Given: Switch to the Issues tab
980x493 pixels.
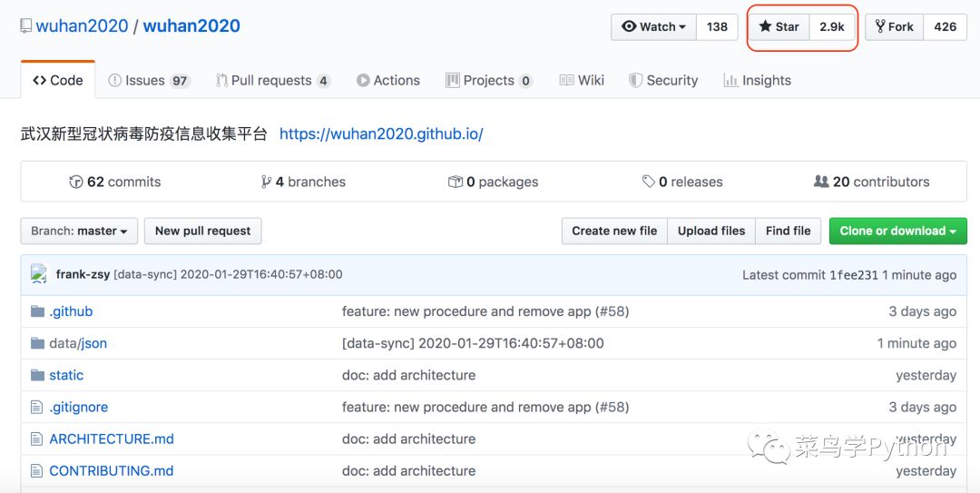Looking at the screenshot, I should click(x=149, y=80).
